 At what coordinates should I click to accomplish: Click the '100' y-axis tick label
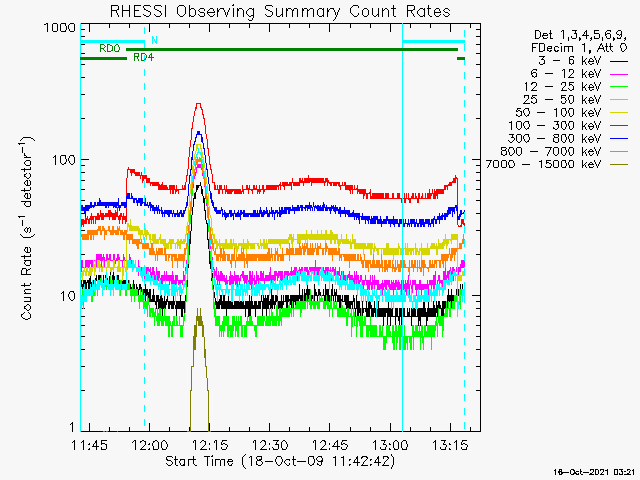coord(64,160)
